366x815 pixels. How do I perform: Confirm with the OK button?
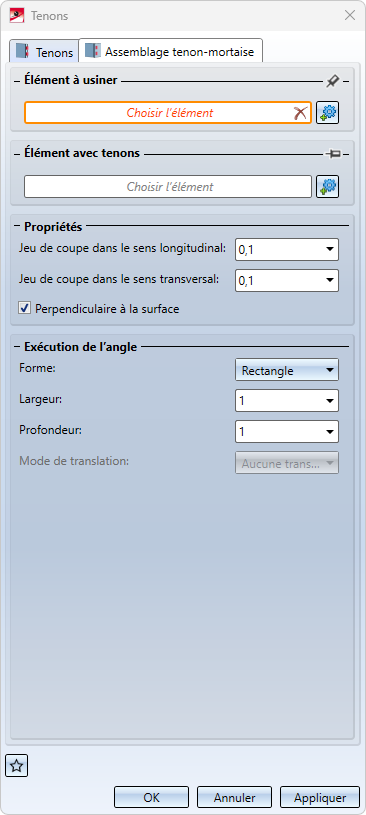(151, 797)
